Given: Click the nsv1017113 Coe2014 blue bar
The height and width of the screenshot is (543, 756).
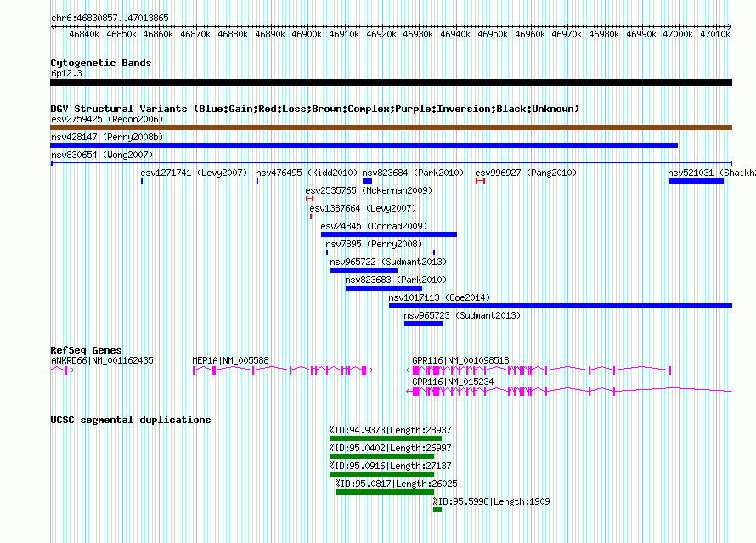Looking at the screenshot, I should tap(561, 306).
